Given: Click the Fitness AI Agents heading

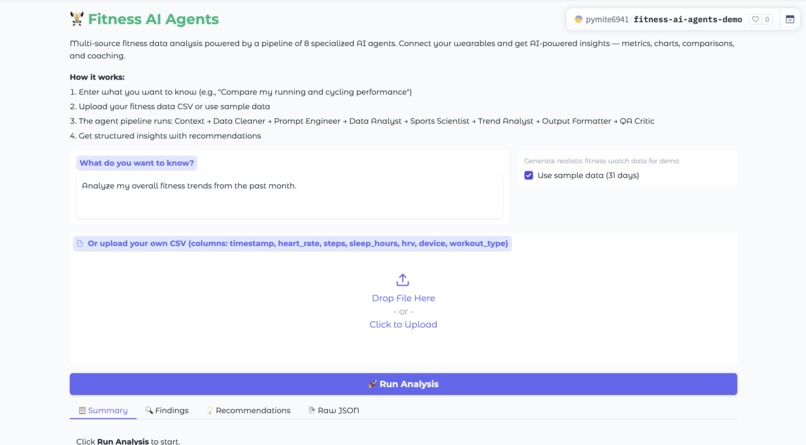Looking at the screenshot, I should point(153,19).
